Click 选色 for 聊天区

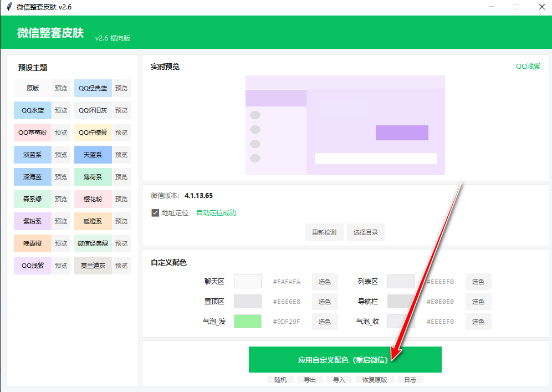(x=325, y=282)
